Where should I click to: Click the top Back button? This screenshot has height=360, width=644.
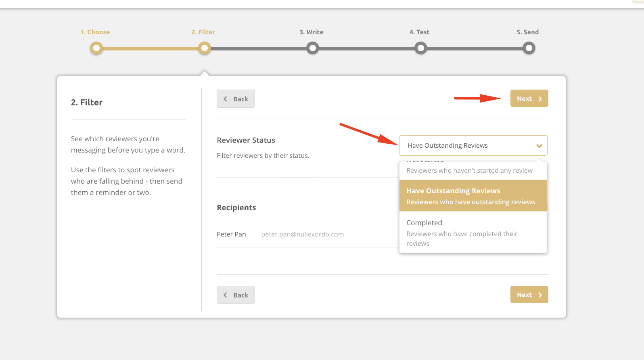236,99
